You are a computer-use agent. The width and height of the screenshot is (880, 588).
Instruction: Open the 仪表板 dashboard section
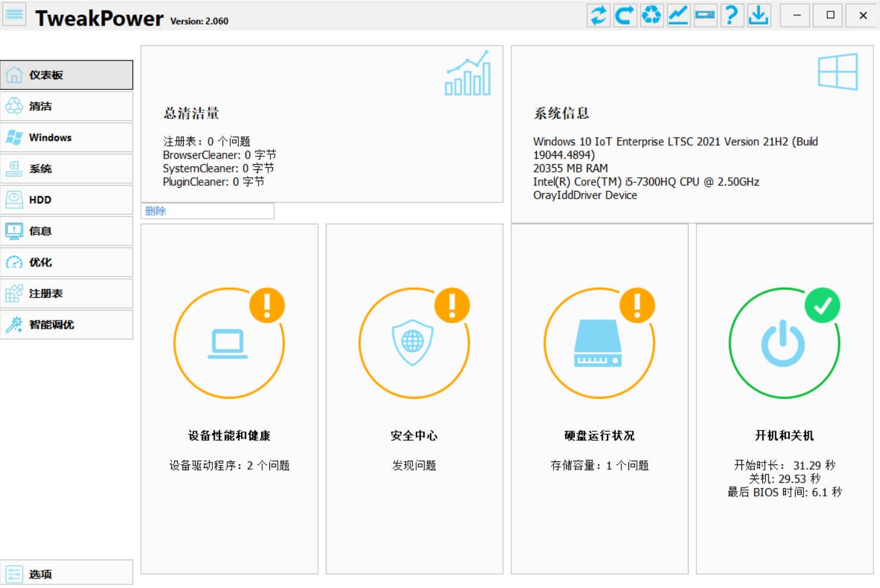click(67, 75)
